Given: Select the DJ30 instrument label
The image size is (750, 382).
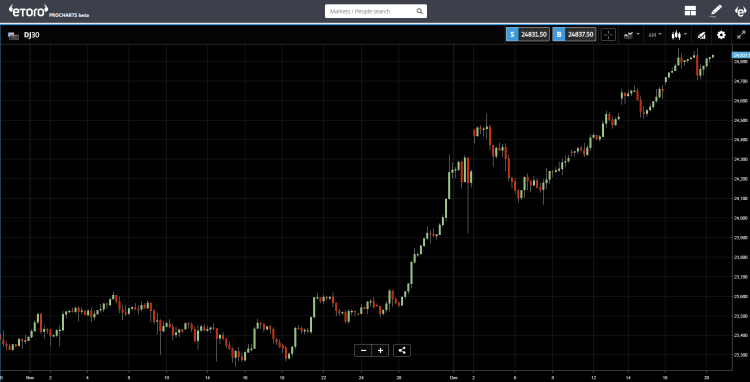Looking at the screenshot, I should coord(32,35).
